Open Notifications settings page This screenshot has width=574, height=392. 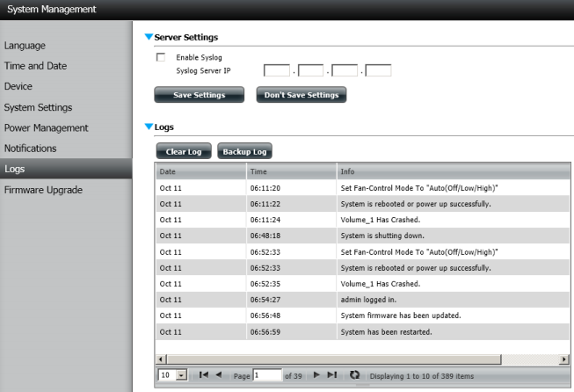[31, 149]
